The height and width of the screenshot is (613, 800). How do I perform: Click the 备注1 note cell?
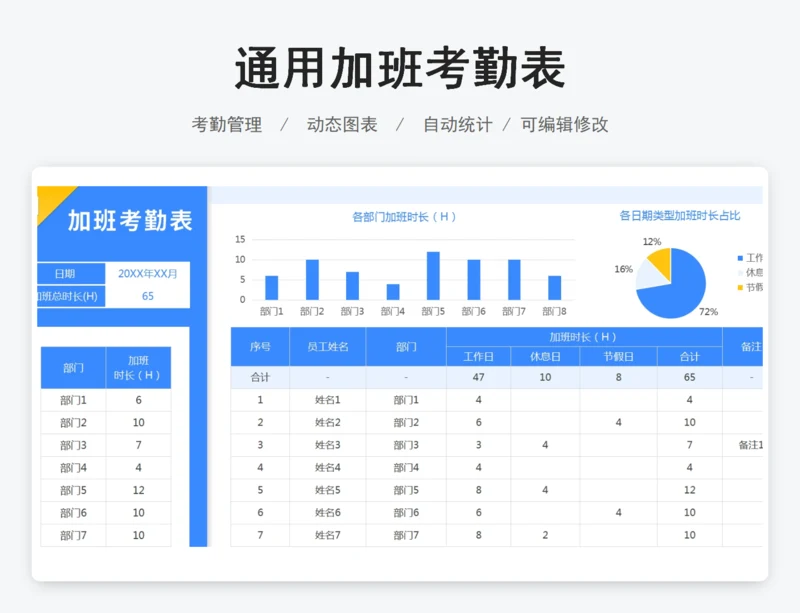click(743, 445)
